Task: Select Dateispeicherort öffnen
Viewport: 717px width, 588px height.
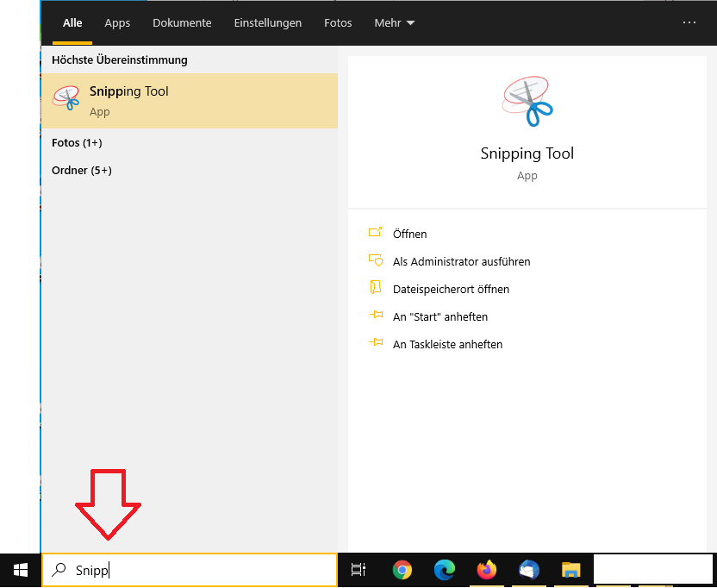Action: pyautogui.click(x=451, y=289)
